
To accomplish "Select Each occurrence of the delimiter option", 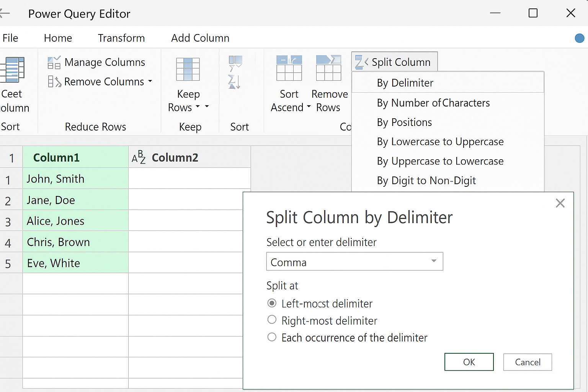I will click(x=272, y=337).
